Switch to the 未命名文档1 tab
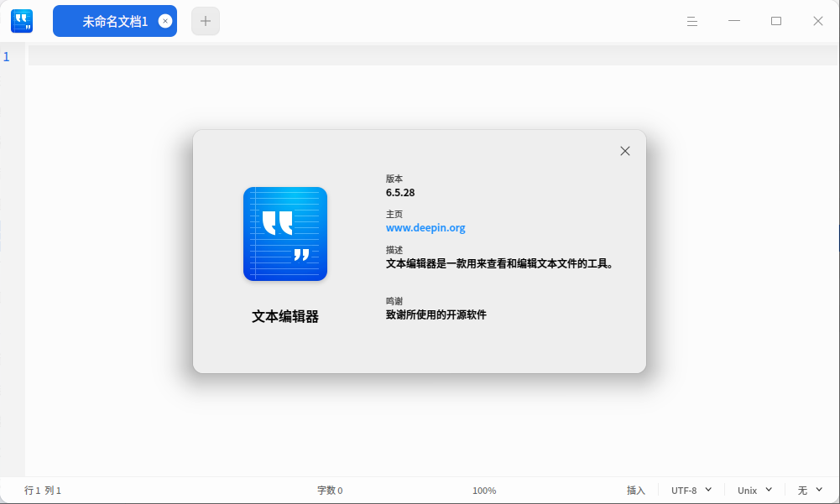The width and height of the screenshot is (840, 504). coord(115,21)
